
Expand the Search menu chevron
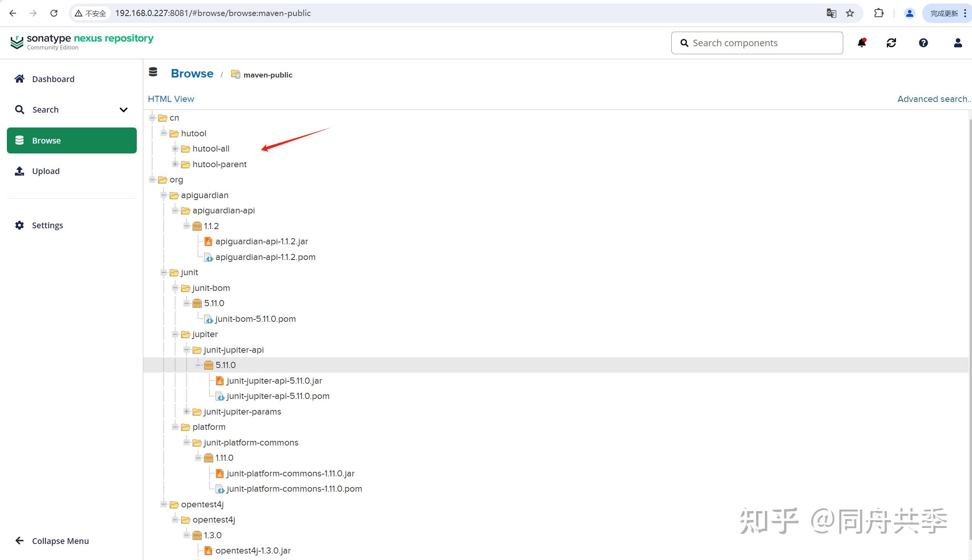coord(123,110)
